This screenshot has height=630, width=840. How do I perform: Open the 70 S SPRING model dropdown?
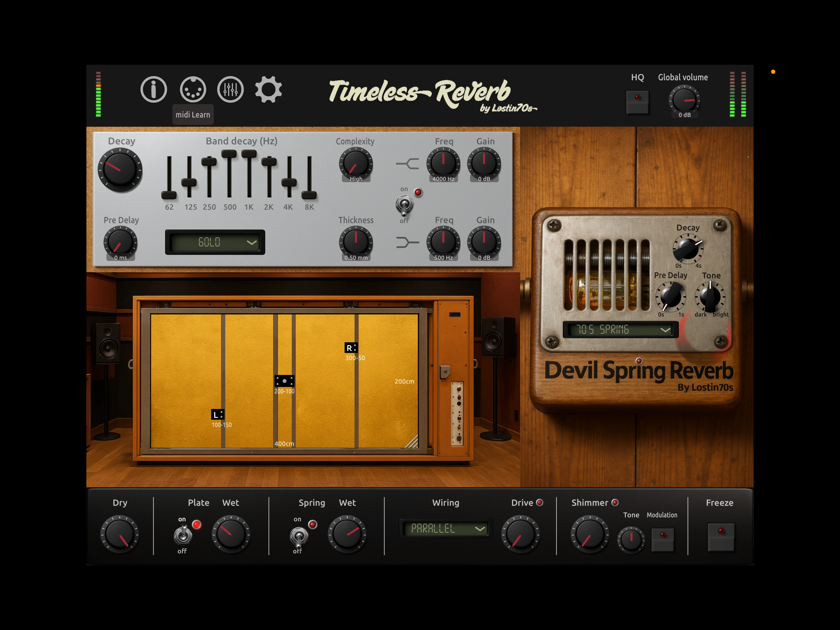[621, 330]
